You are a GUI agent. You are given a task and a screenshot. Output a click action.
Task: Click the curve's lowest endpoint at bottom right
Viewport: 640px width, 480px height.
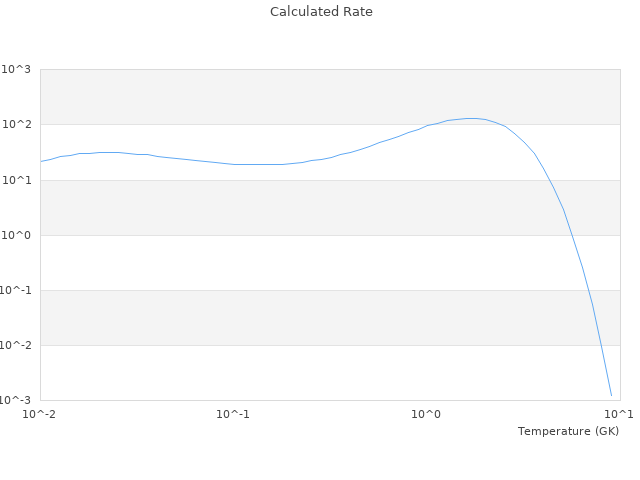(x=611, y=395)
